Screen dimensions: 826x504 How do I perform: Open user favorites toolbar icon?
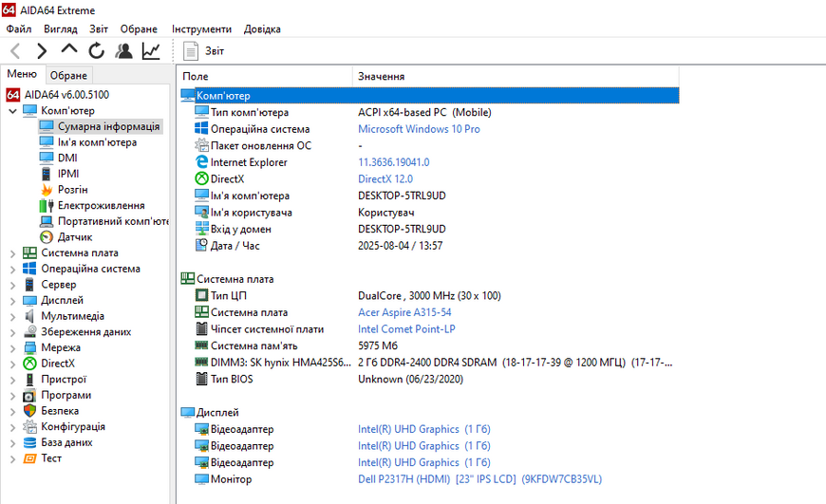tap(123, 51)
